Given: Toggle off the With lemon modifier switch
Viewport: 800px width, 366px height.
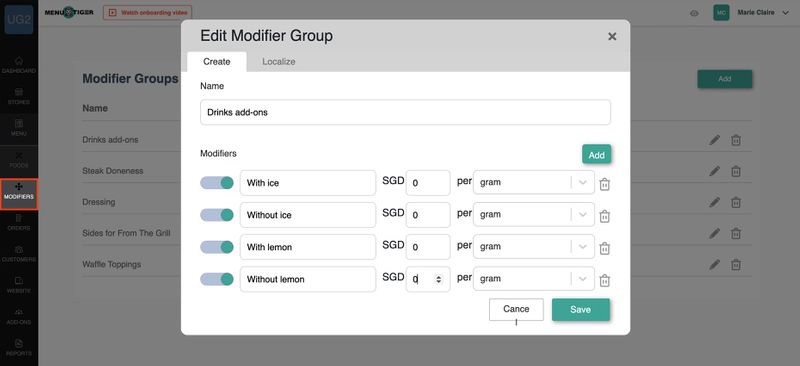Looking at the screenshot, I should tap(217, 247).
